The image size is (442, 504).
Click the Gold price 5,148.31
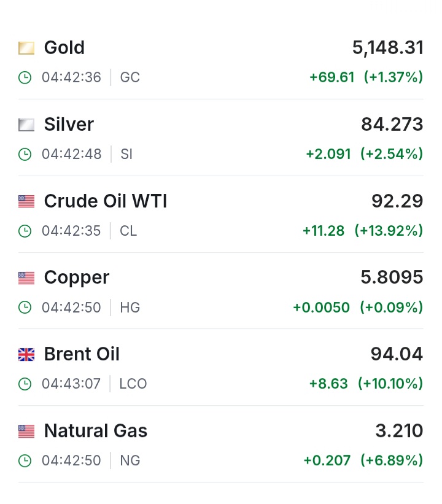coord(388,48)
